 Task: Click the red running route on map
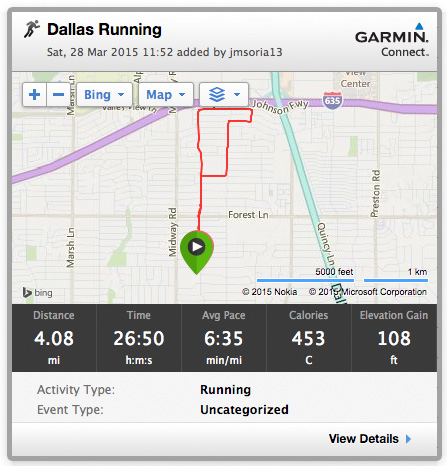(x=201, y=187)
